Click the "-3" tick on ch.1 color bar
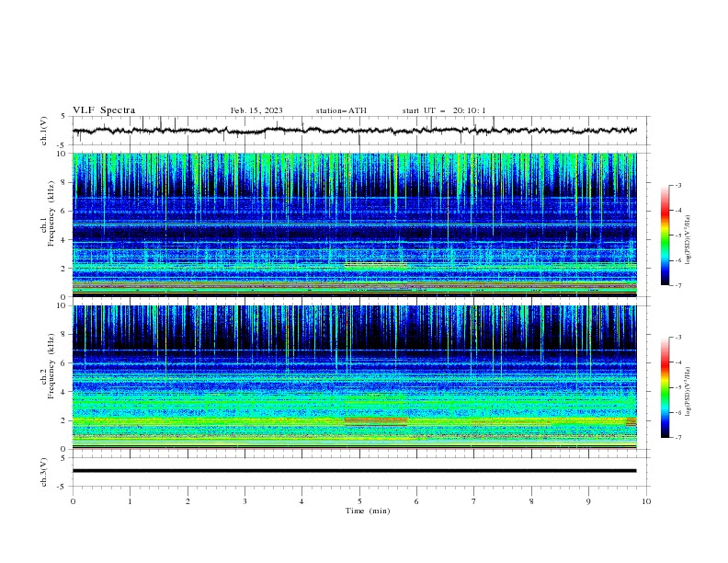 (677, 185)
